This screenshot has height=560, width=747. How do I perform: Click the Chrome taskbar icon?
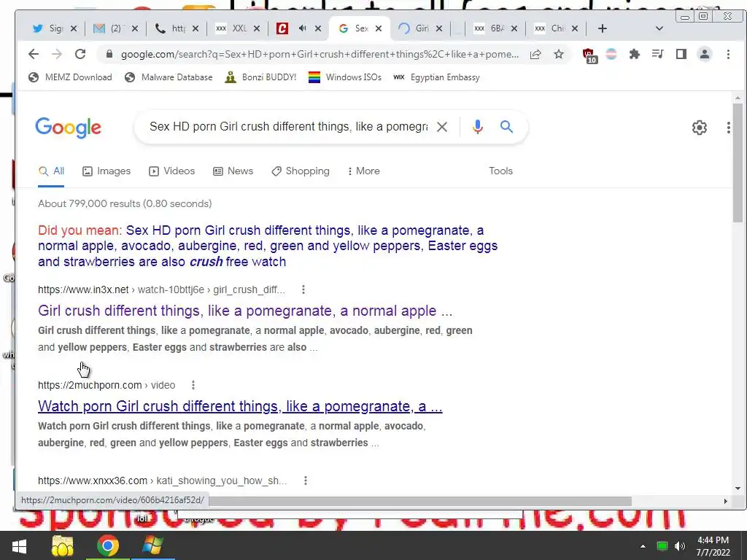point(108,545)
